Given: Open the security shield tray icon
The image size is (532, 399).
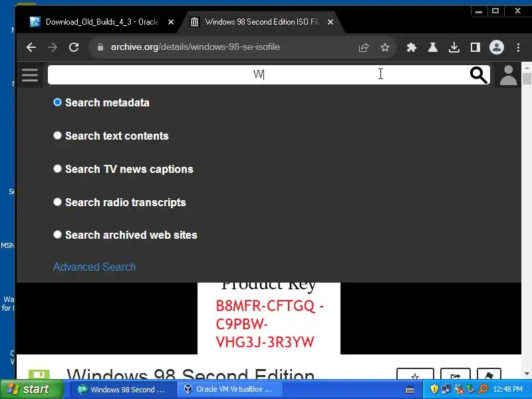Looking at the screenshot, I should (x=434, y=389).
